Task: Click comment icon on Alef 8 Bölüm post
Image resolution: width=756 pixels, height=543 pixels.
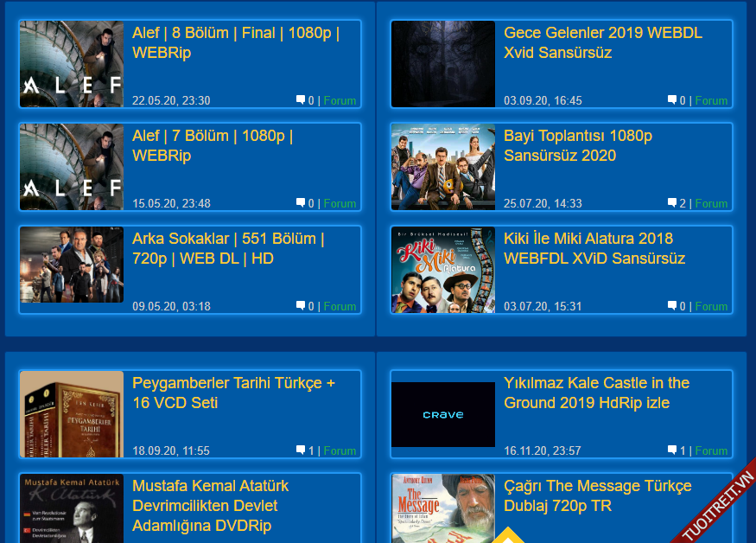Action: 301,100
